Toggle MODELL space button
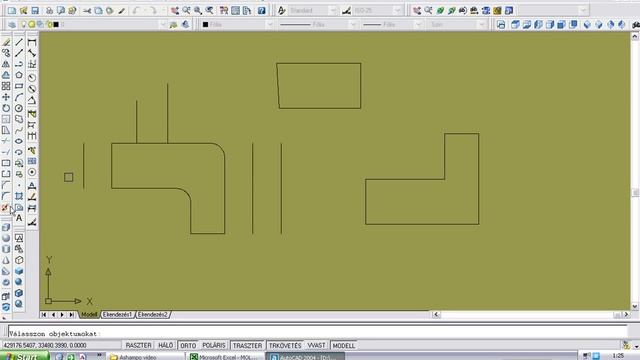Screen dimensions: 640x360 [x=344, y=346]
